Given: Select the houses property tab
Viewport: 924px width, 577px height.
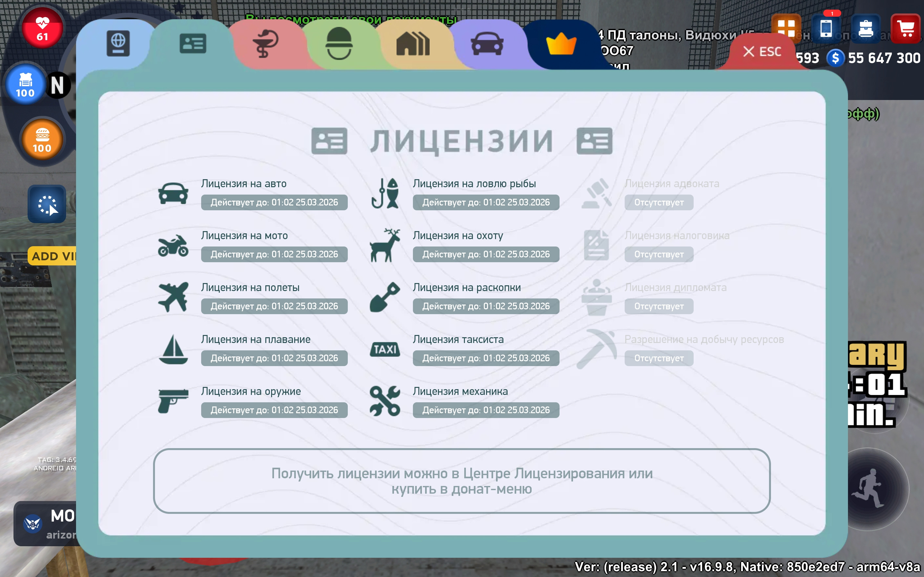Looking at the screenshot, I should pyautogui.click(x=413, y=44).
